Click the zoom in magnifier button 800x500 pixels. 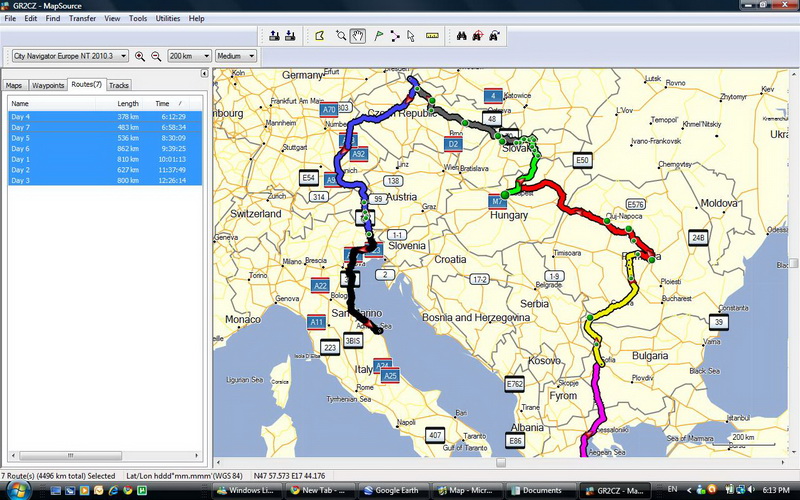coord(140,57)
